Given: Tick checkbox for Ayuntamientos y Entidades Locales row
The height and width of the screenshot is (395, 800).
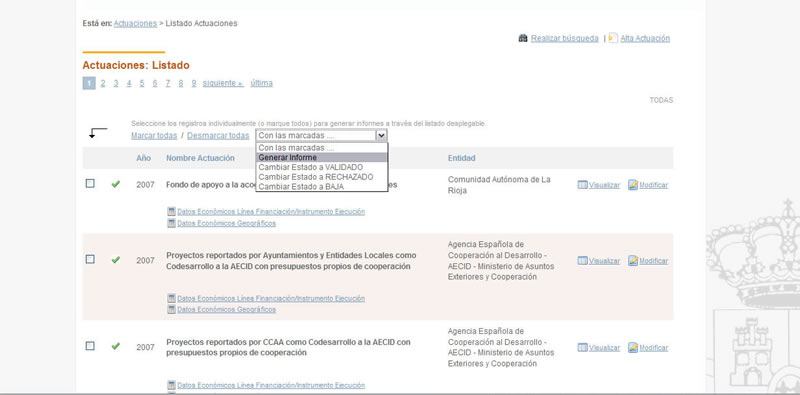Looking at the screenshot, I should pyautogui.click(x=90, y=259).
